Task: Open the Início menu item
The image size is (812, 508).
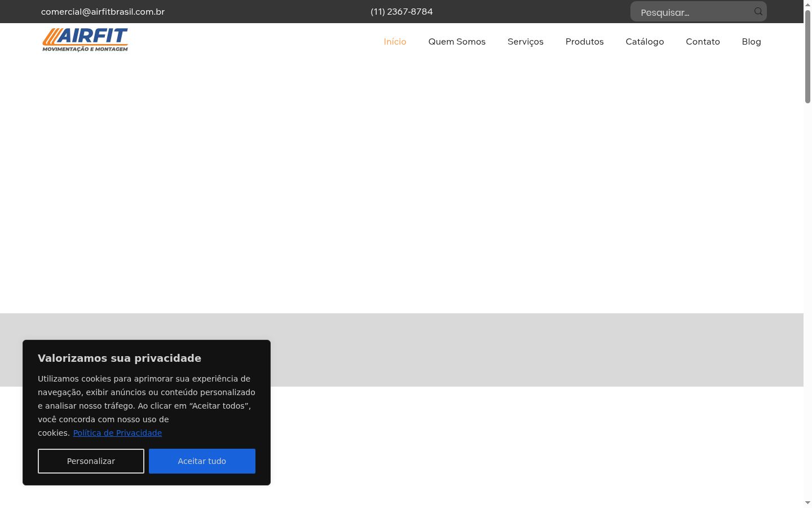Action: click(x=395, y=42)
